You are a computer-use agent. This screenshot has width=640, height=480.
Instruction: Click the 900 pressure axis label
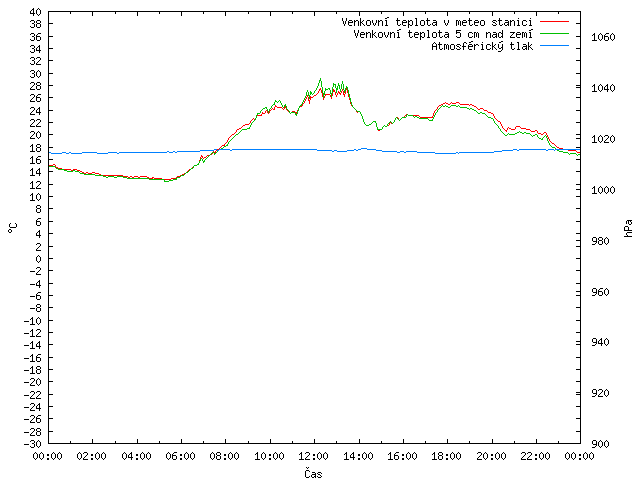[600, 444]
